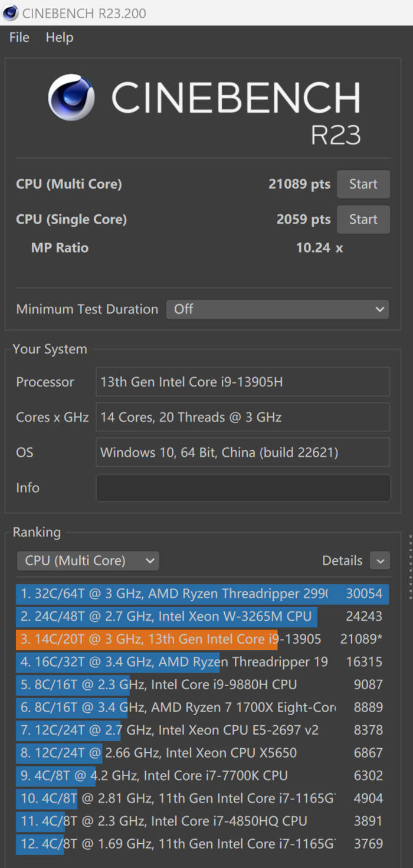Screen dimensions: 413x868
Task: Click the Cores x GHz field
Action: [x=242, y=417]
